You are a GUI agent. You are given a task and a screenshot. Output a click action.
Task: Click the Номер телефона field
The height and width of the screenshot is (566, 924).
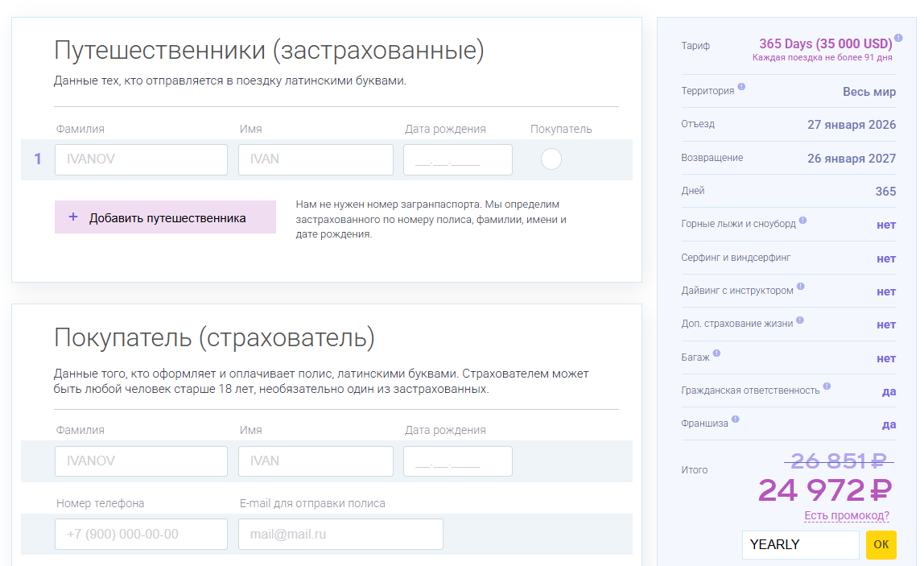tap(141, 534)
